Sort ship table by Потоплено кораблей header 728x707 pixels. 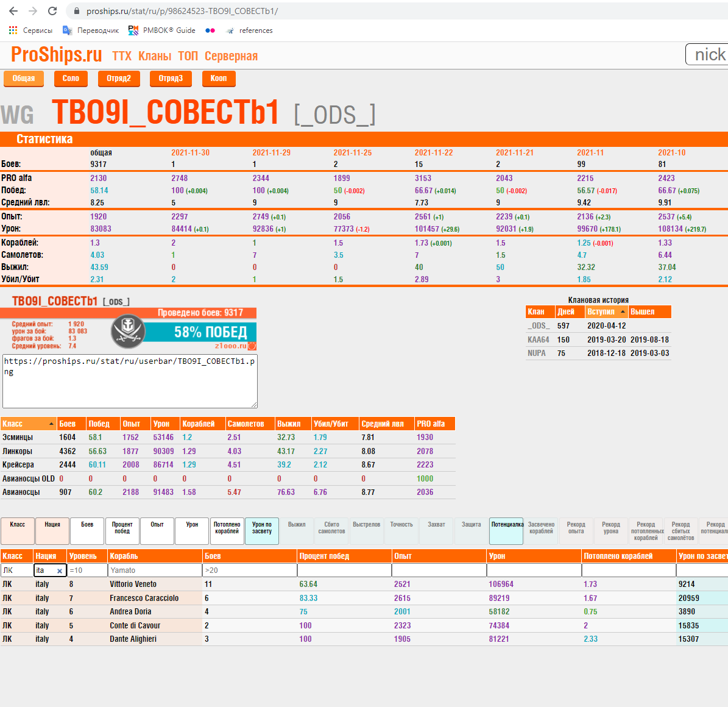click(629, 556)
